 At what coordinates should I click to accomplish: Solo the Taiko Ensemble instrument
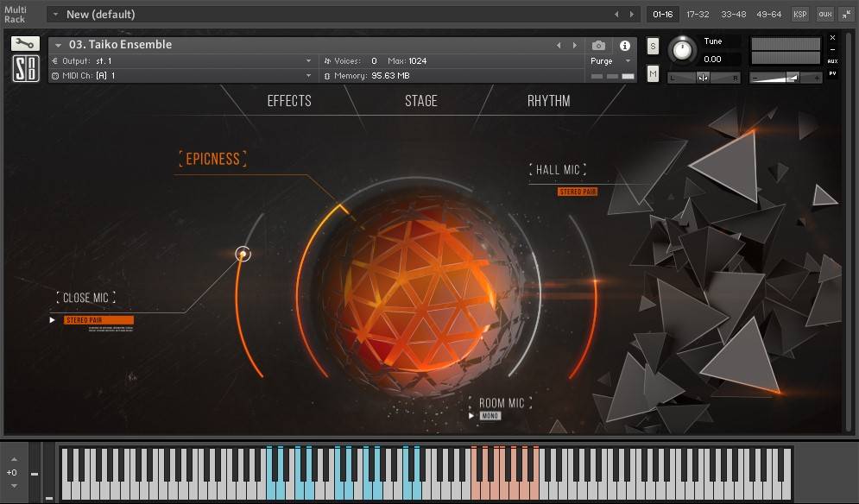click(653, 46)
